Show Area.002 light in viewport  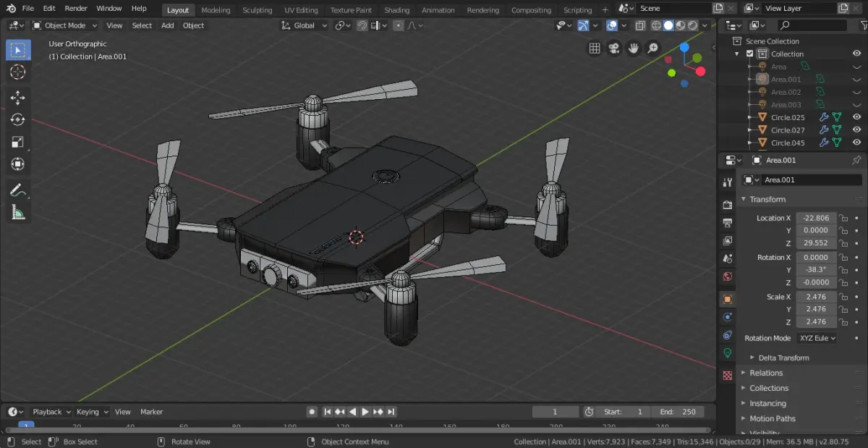856,92
